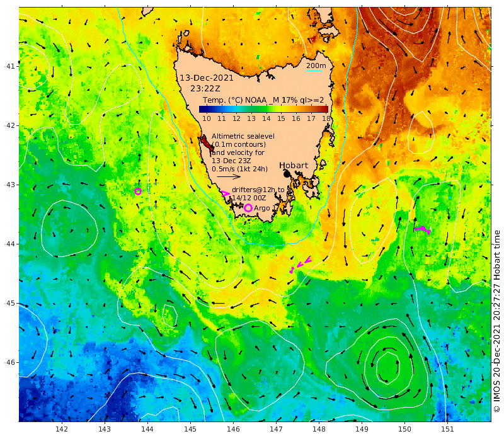Click the Temp. (°C) NOAA legend title

(263, 100)
